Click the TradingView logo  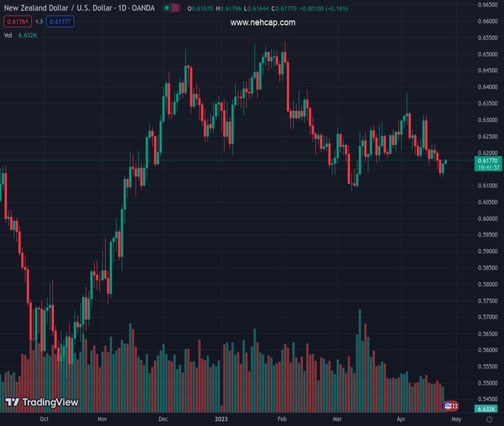(x=42, y=403)
